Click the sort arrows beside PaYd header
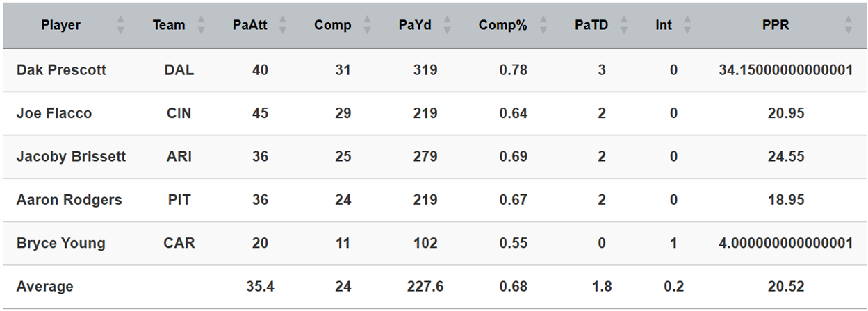The height and width of the screenshot is (311, 868). coord(447,26)
